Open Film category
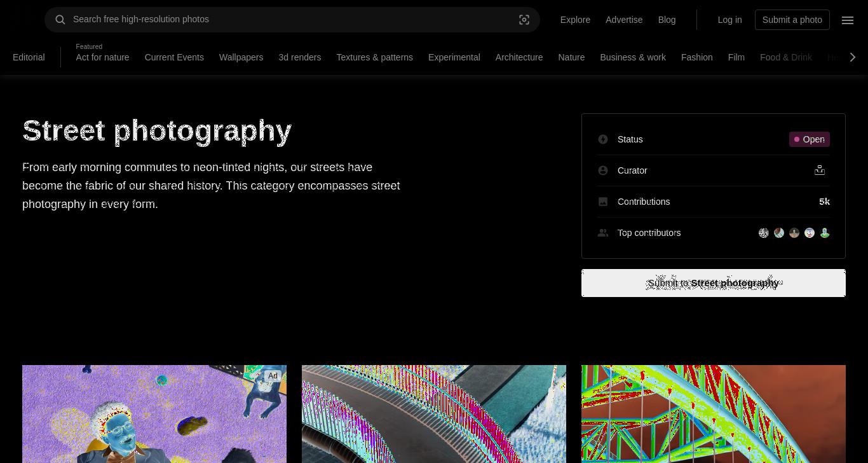The height and width of the screenshot is (463, 868). click(x=736, y=57)
